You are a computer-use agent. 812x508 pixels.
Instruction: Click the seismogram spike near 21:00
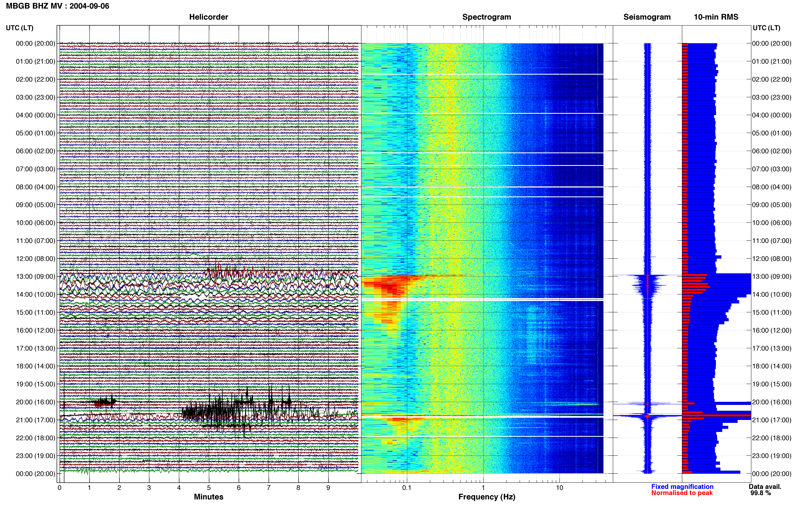[647, 416]
